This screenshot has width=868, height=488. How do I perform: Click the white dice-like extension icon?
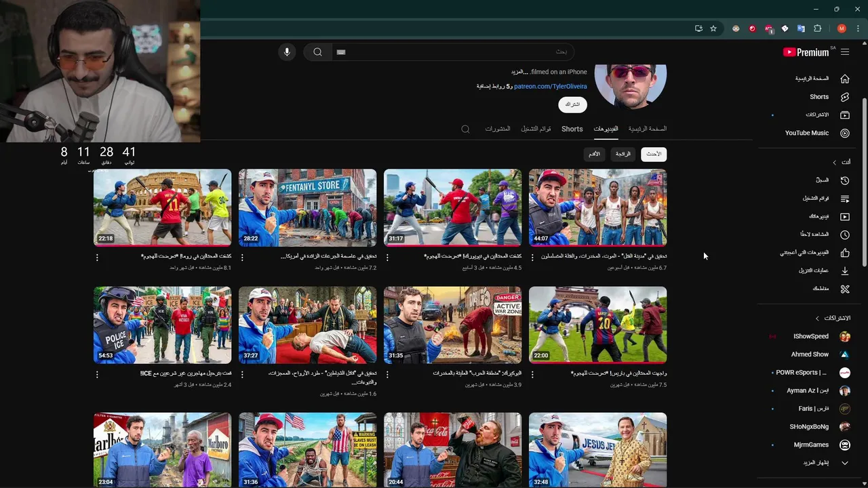point(785,28)
